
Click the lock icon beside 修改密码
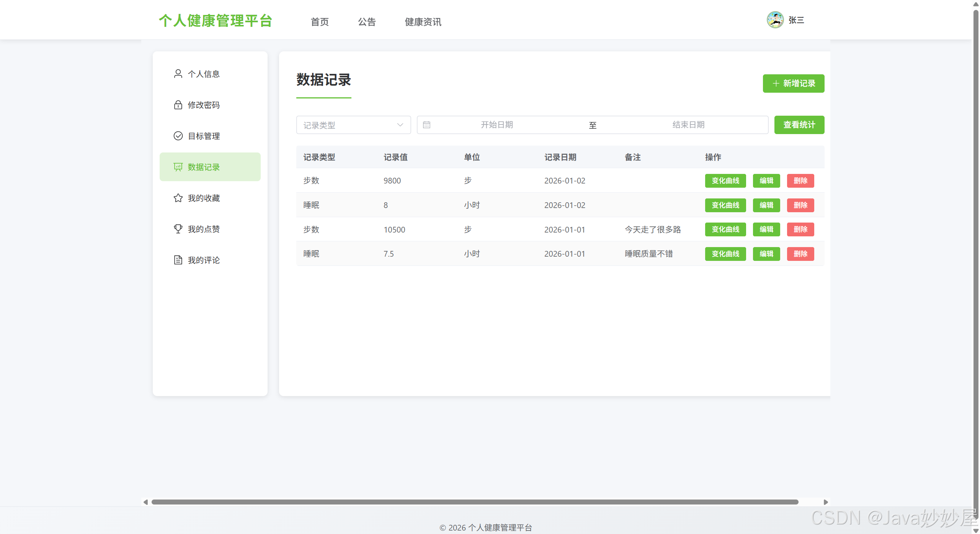(x=178, y=105)
